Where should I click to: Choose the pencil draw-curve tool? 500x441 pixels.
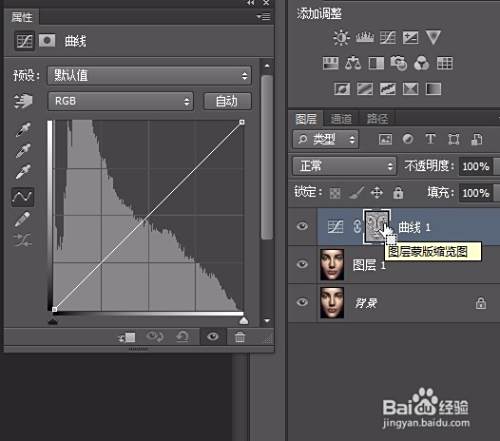coord(22,219)
